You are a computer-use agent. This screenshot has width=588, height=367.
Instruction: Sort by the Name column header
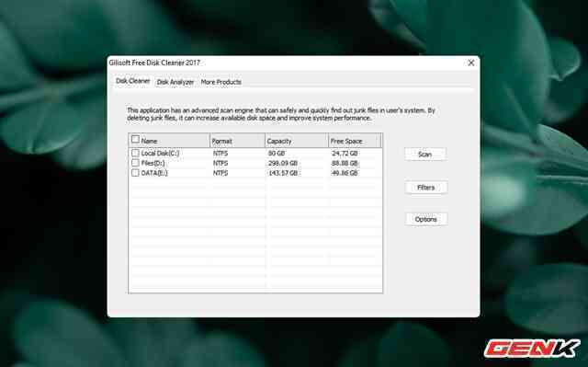tap(169, 141)
